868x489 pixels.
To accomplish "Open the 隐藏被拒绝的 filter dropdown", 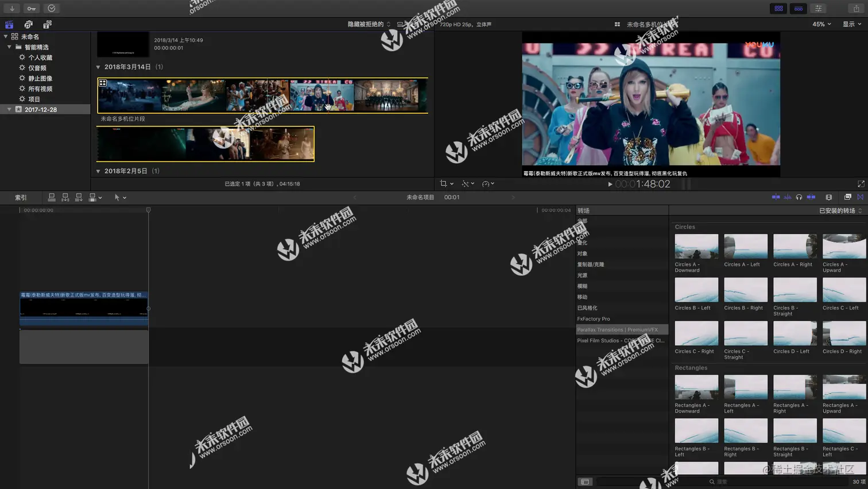I will pos(369,24).
